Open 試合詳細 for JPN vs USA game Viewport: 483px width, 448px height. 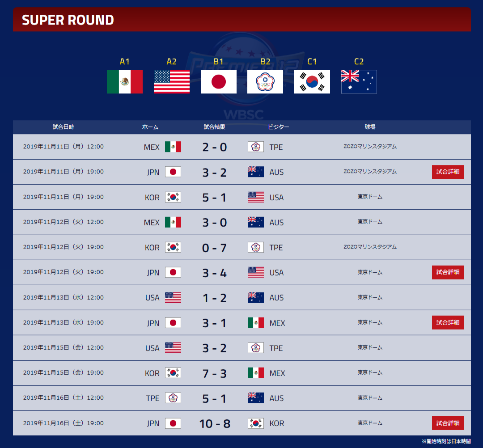coord(448,272)
